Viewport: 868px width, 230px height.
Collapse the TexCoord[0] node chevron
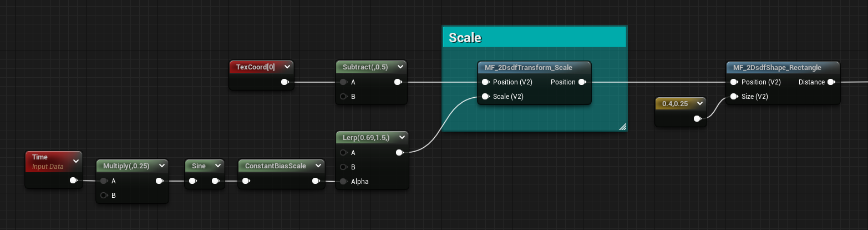pos(287,67)
